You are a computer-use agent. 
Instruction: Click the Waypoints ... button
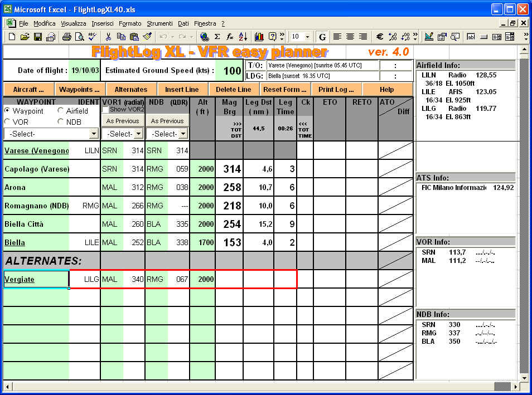(x=79, y=90)
